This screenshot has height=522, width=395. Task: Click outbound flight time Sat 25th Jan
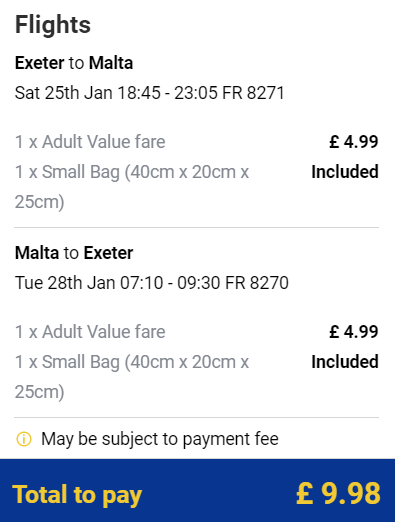[149, 93]
